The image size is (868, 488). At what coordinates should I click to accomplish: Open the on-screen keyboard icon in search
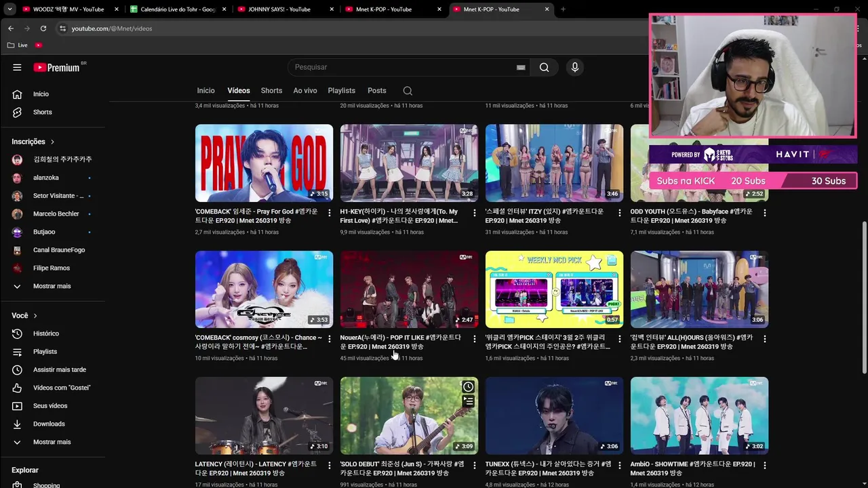tap(521, 67)
